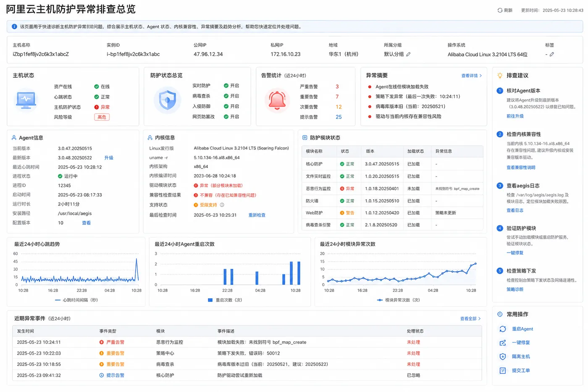This screenshot has height=392, width=588.
Task: Toggle 模块异常次数（次） legend series
Action: tap(399, 300)
